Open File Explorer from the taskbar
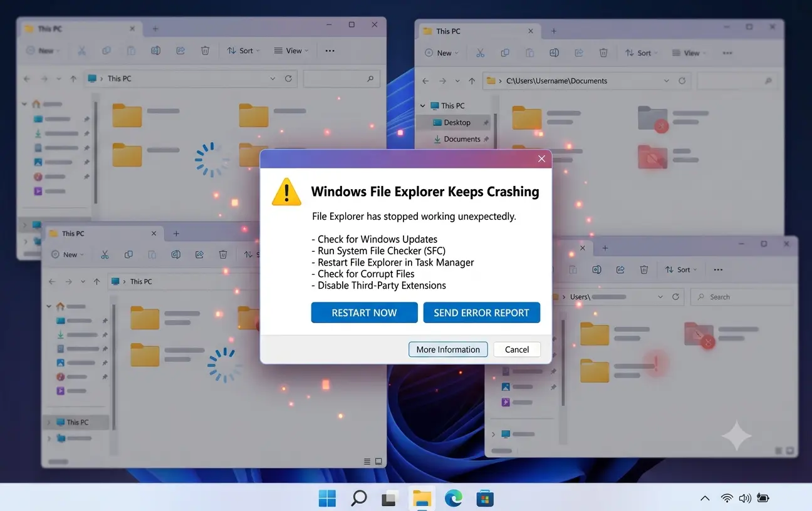The width and height of the screenshot is (812, 511). pyautogui.click(x=422, y=498)
